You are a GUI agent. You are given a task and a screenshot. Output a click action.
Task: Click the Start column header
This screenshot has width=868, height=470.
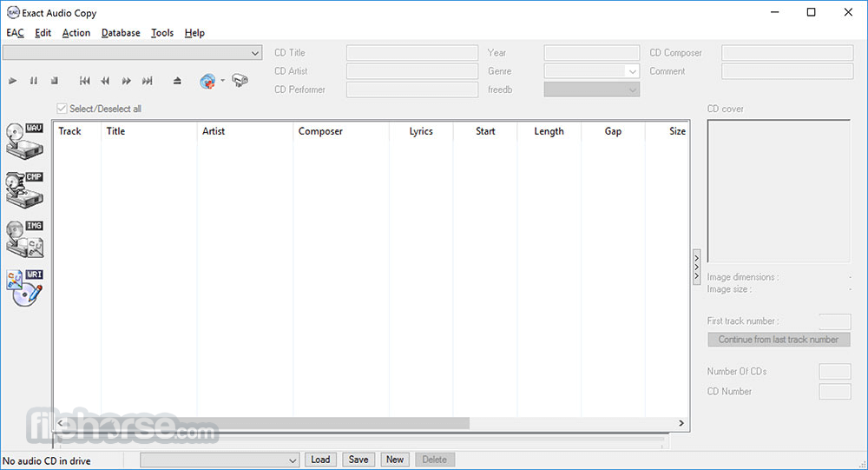click(485, 131)
